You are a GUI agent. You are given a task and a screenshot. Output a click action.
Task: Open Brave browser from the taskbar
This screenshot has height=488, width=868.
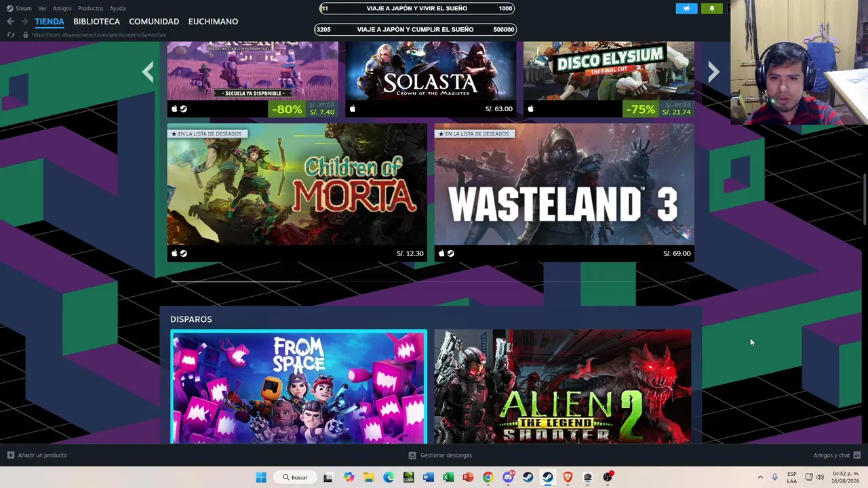tap(568, 477)
